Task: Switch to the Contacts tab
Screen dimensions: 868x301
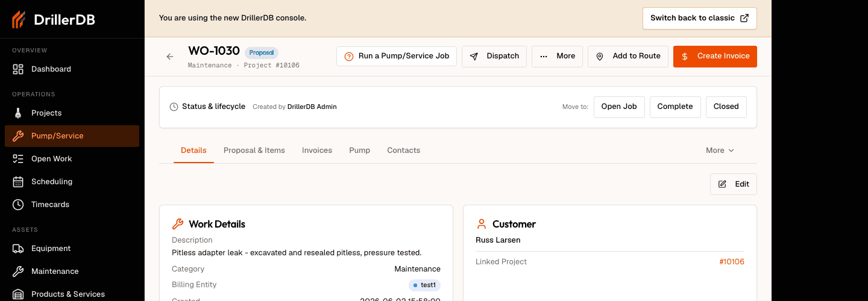Action: tap(404, 150)
